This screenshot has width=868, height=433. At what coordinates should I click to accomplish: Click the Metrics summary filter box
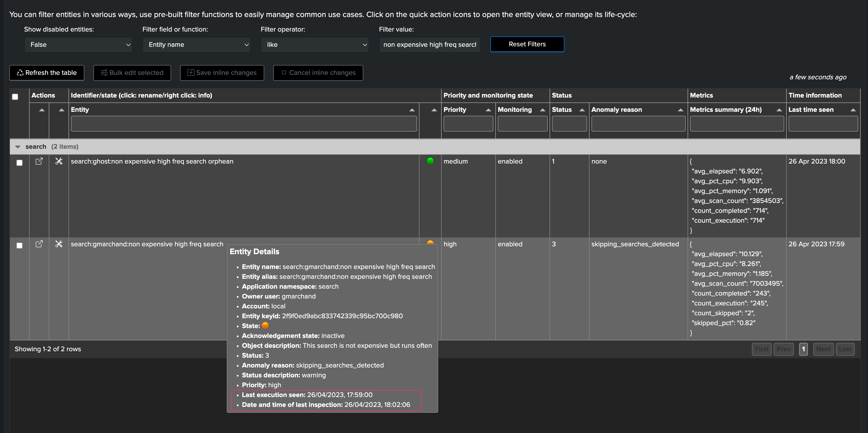pyautogui.click(x=737, y=124)
